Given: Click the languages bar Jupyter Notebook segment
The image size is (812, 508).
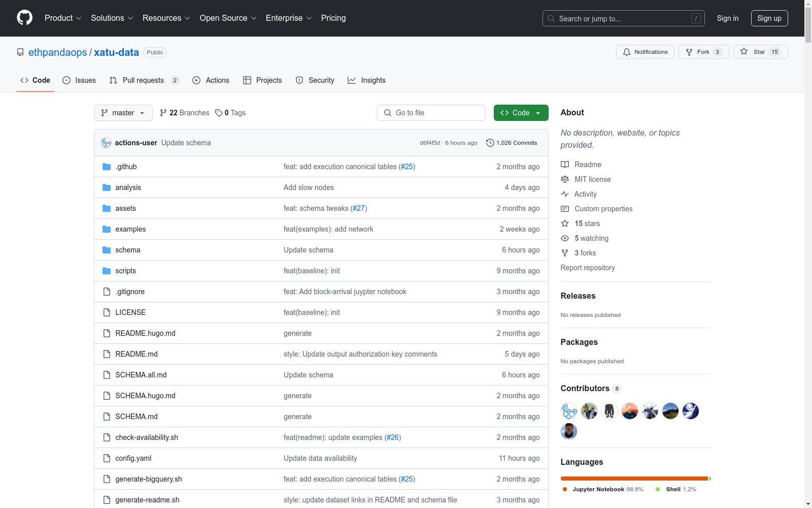Looking at the screenshot, I should click(x=634, y=479).
